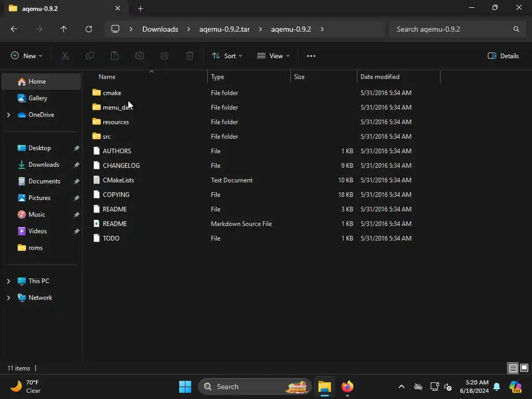The height and width of the screenshot is (399, 532).
Task: Click the Share icon in toolbar
Action: pyautogui.click(x=165, y=56)
